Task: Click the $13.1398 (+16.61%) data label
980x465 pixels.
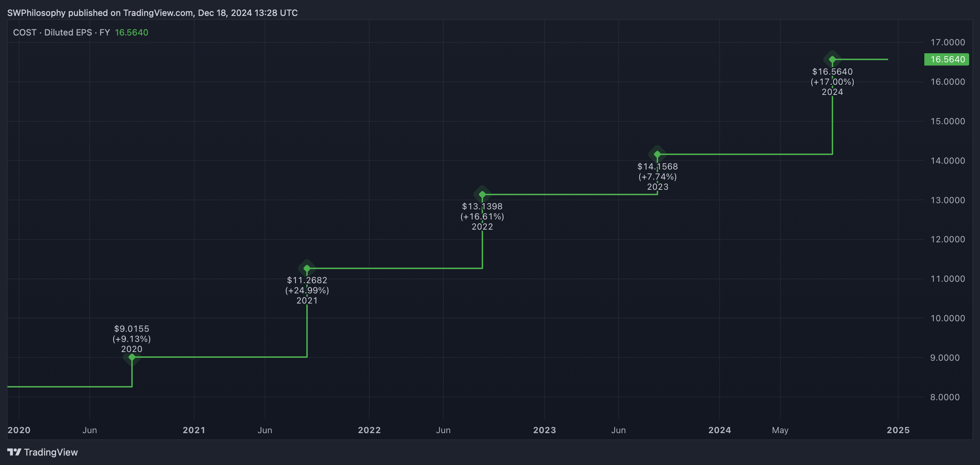Action: coord(482,211)
